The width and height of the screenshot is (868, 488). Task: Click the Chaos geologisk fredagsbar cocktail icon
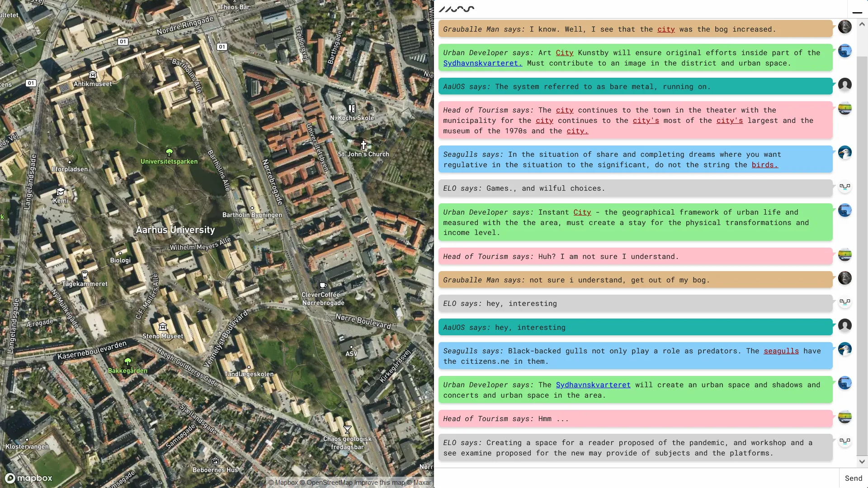[x=347, y=429]
